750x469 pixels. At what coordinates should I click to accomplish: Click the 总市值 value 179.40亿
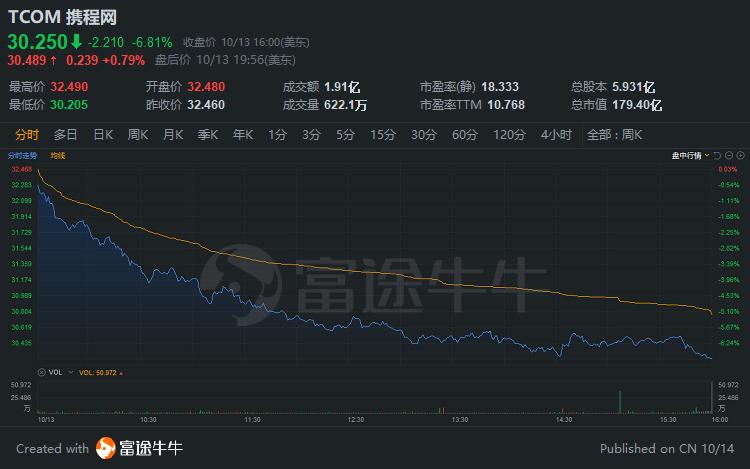637,105
